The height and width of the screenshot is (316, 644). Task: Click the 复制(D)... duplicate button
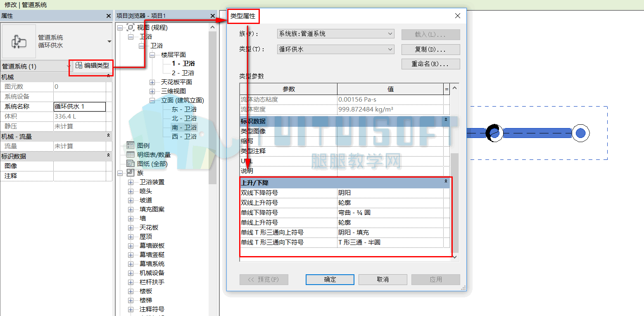pos(430,50)
